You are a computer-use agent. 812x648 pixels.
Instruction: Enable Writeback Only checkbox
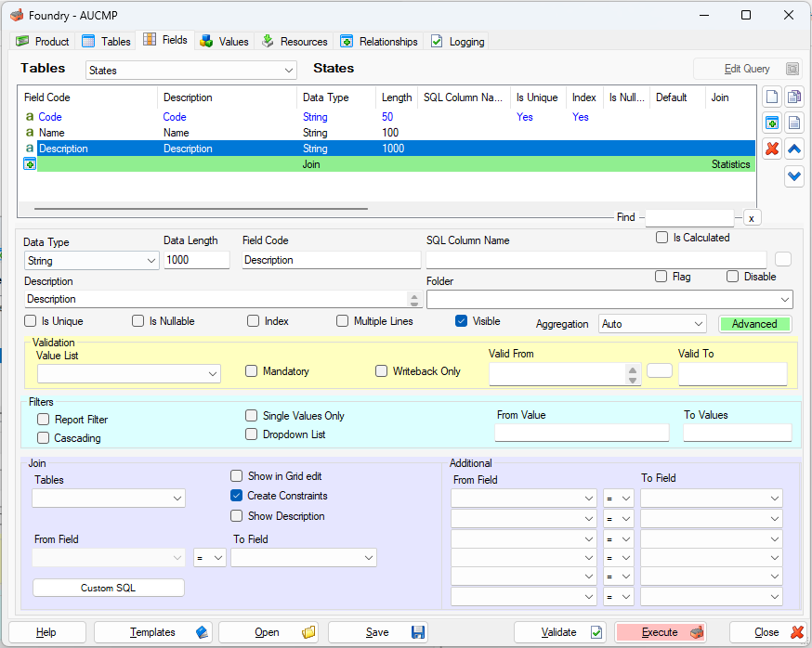click(x=381, y=371)
